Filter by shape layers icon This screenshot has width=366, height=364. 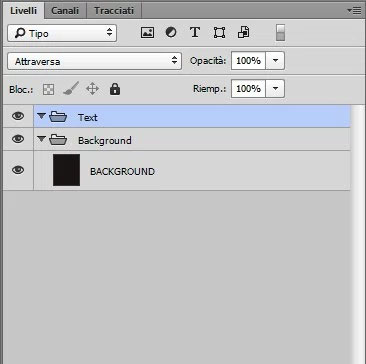pyautogui.click(x=219, y=33)
